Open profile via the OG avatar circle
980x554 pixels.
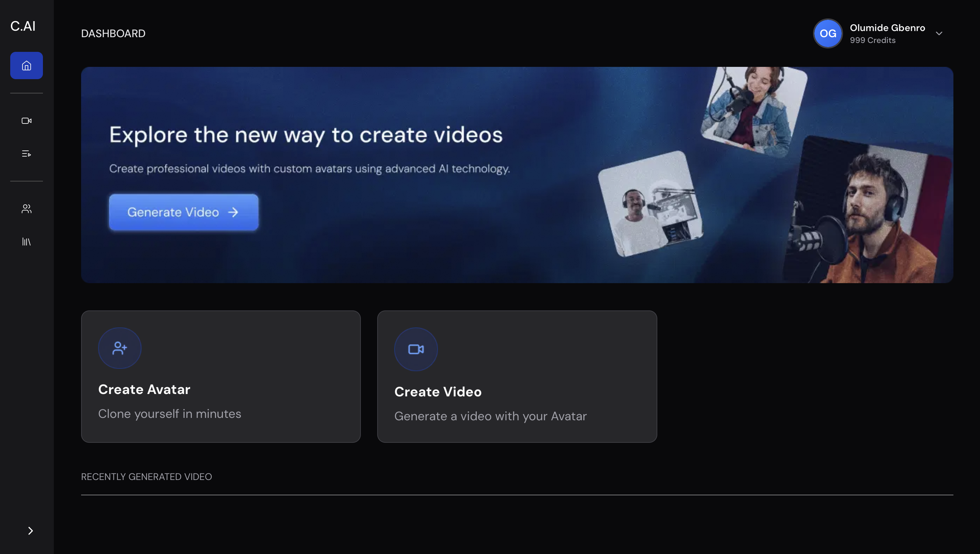tap(828, 33)
